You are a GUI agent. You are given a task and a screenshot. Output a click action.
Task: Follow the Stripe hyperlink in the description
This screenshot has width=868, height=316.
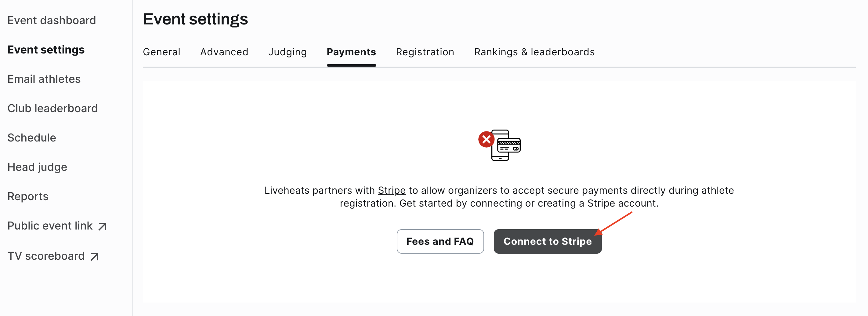tap(392, 190)
